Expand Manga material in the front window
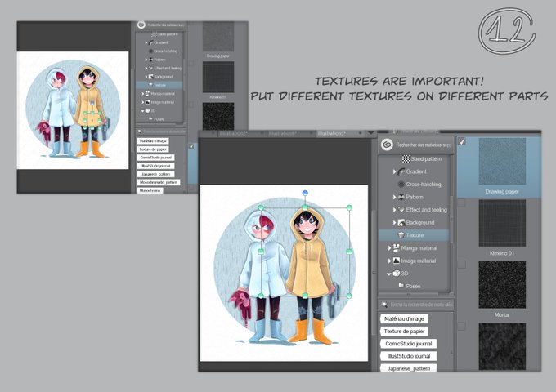The width and height of the screenshot is (556, 392). point(389,248)
